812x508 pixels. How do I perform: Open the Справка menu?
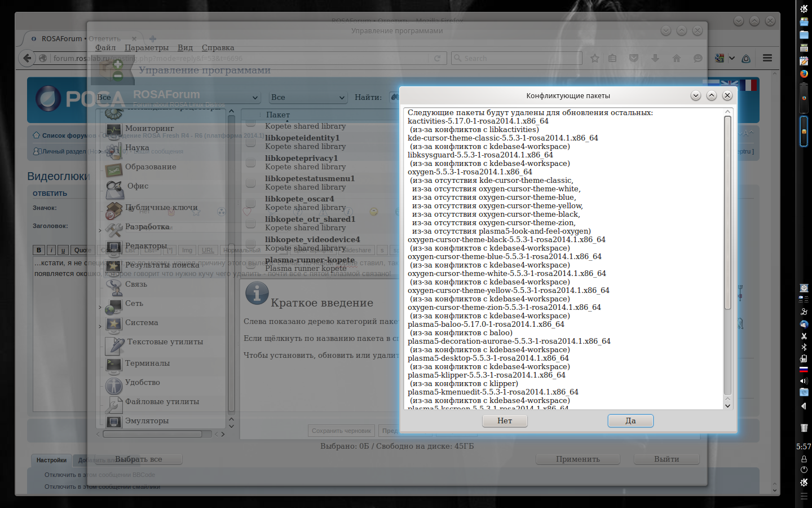tap(218, 47)
